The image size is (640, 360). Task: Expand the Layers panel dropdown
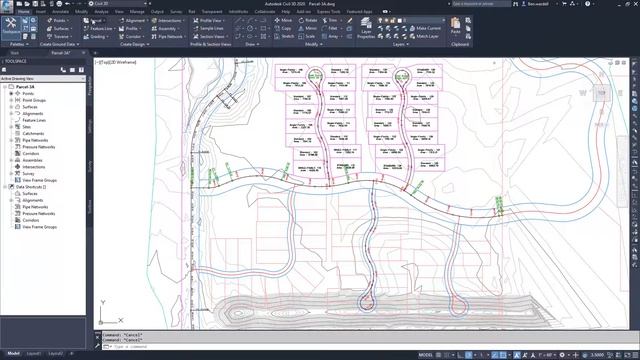pyautogui.click(x=400, y=44)
